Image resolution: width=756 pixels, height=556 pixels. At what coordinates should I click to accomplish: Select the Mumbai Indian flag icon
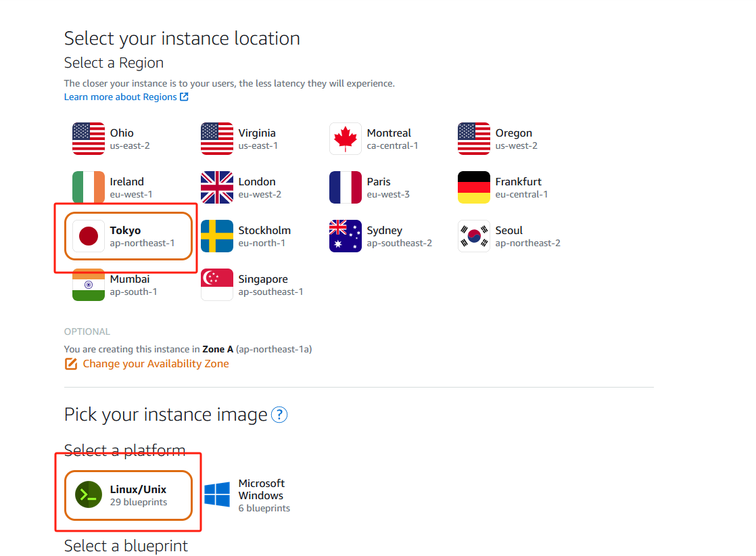click(88, 285)
